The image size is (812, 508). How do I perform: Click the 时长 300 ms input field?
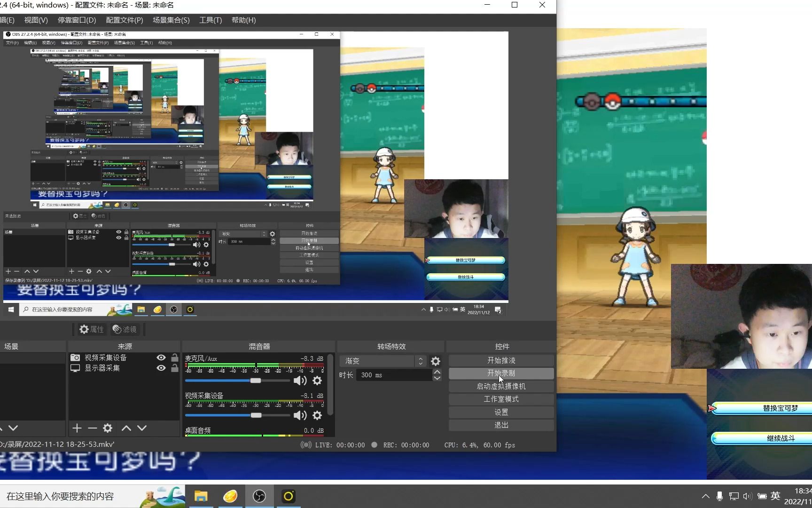point(394,375)
